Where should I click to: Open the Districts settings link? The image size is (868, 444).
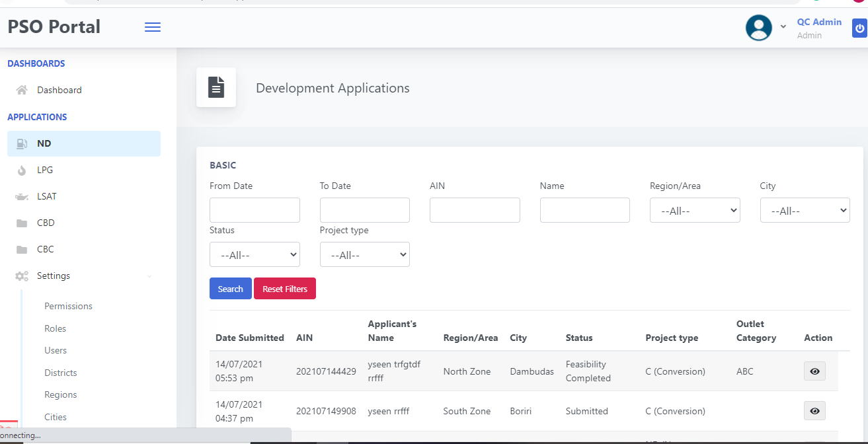coord(61,373)
